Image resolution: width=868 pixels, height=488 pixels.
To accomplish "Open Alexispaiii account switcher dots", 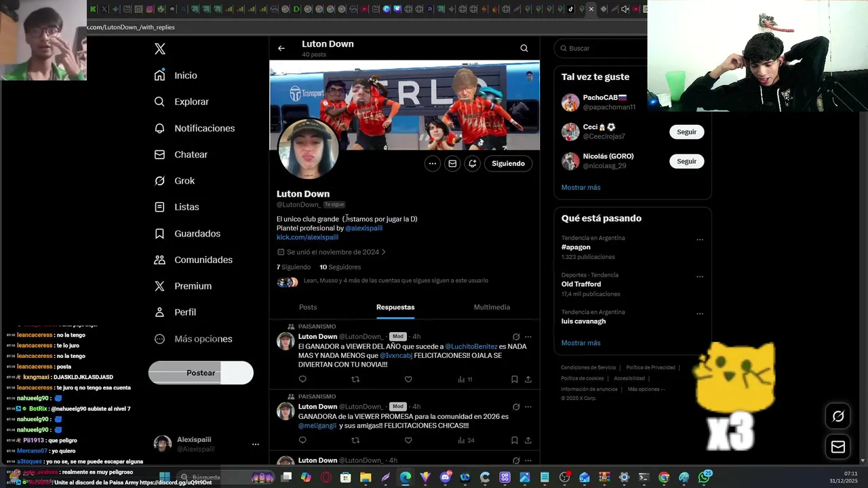I will click(256, 445).
